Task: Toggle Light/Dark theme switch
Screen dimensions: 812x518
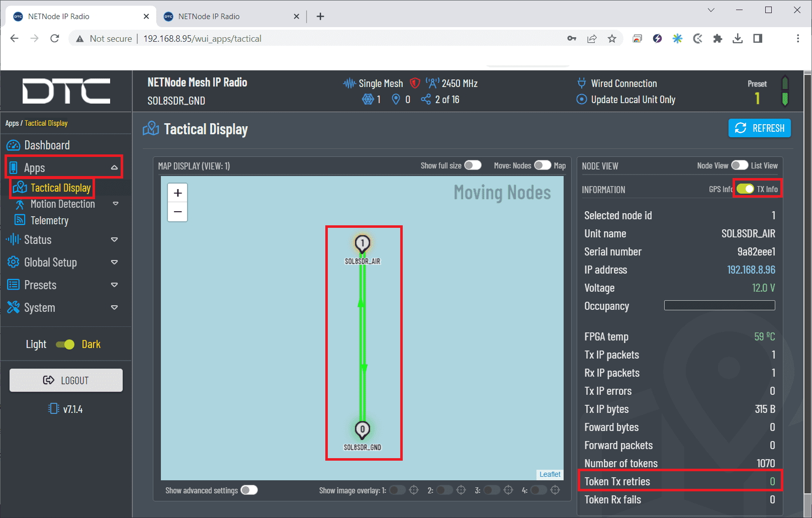Action: tap(65, 344)
